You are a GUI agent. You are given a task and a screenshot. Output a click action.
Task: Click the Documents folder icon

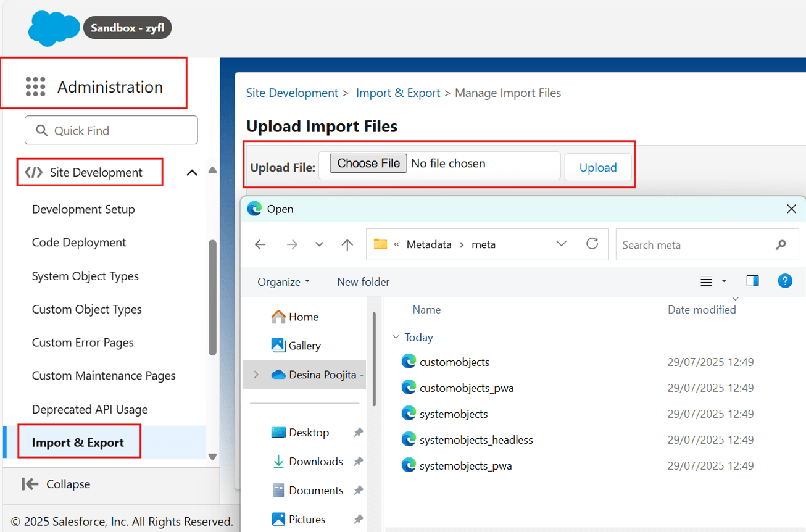click(278, 491)
